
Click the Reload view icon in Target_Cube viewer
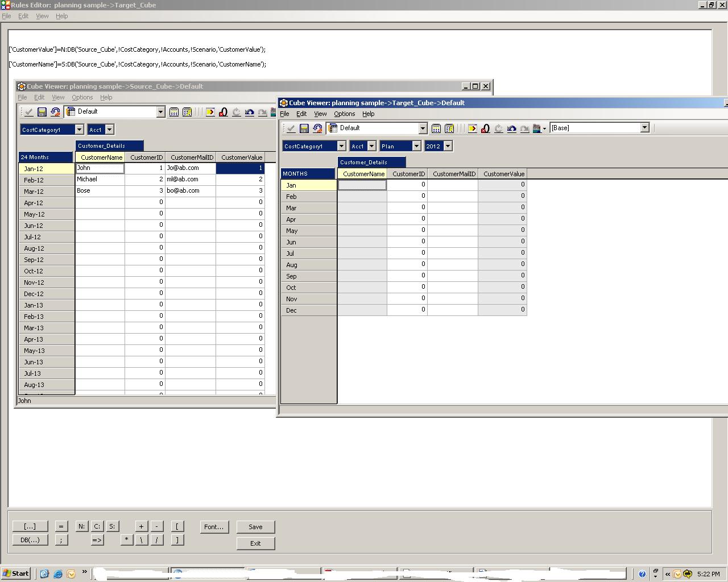coord(317,128)
